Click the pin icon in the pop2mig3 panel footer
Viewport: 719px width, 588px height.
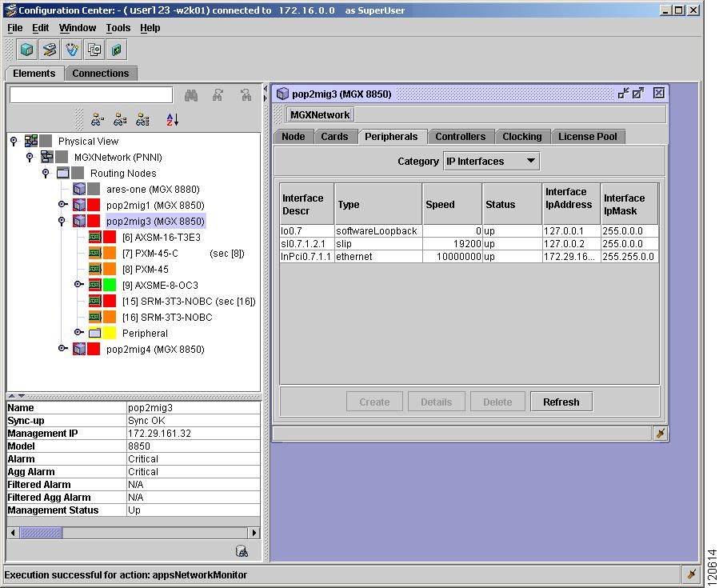[x=661, y=434]
